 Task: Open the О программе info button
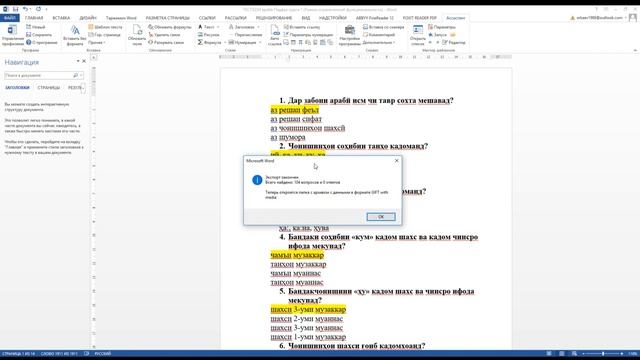point(42,42)
